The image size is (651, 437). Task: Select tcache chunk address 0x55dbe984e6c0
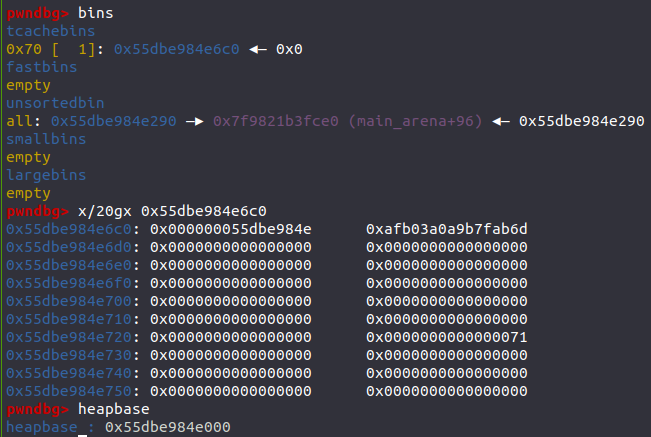[176, 49]
